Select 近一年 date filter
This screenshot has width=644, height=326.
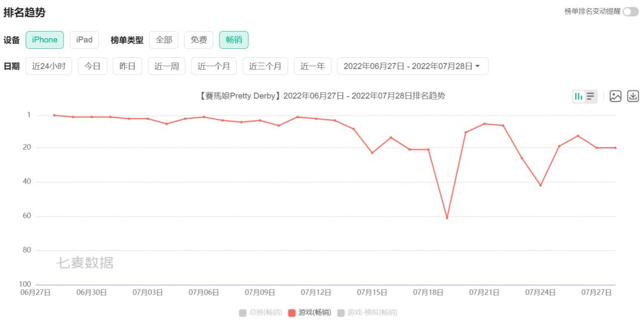(x=312, y=66)
